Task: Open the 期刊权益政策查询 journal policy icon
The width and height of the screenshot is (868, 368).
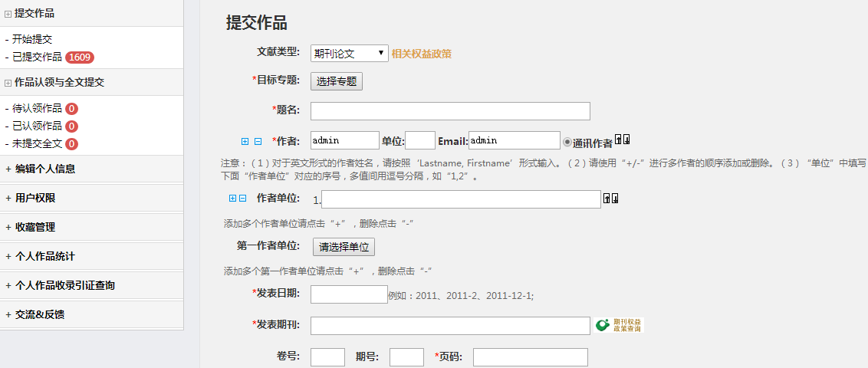Action: pyautogui.click(x=618, y=325)
